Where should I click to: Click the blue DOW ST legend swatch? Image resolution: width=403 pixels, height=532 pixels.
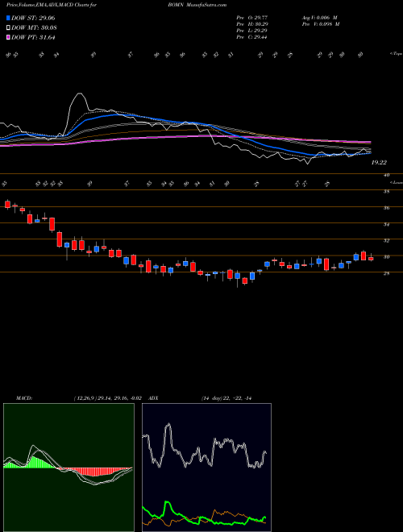[8, 18]
